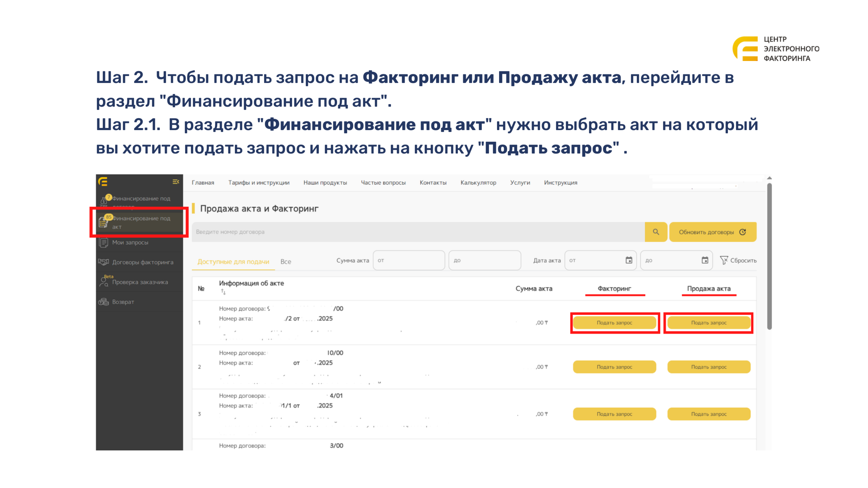Open Услуги menu item
This screenshot has width=868, height=488.
point(520,182)
